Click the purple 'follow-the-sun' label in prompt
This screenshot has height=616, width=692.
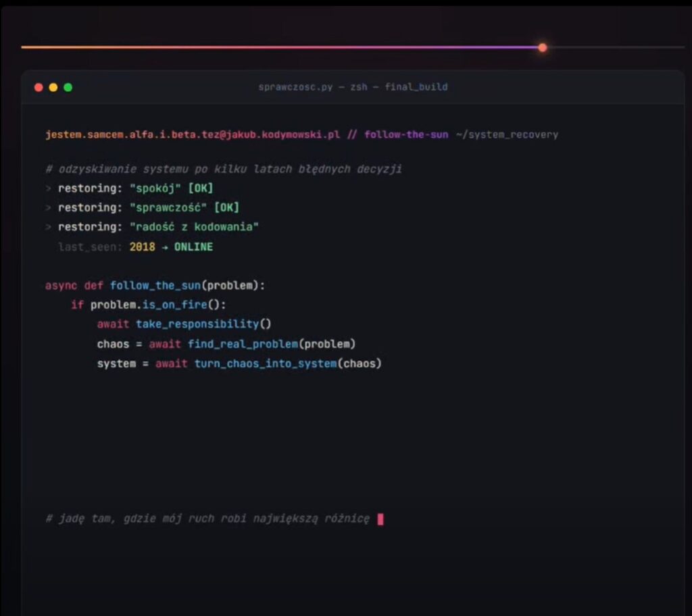406,134
